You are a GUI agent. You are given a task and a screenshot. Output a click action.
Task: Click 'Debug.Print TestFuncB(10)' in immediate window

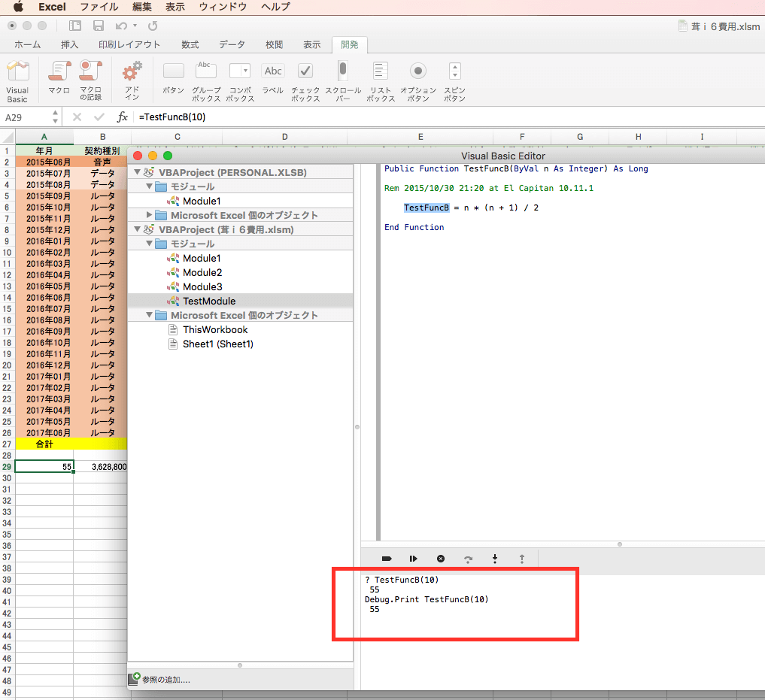click(x=427, y=599)
